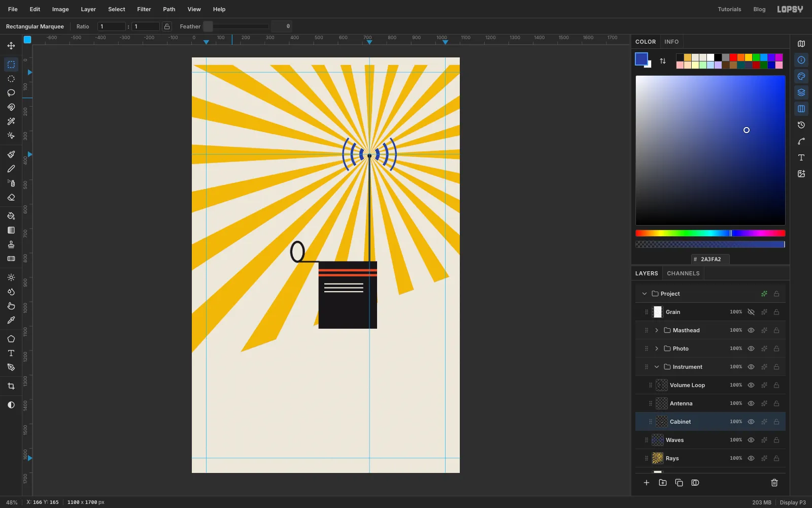Image resolution: width=812 pixels, height=508 pixels.
Task: Show the hidden Grain layer
Action: click(751, 312)
